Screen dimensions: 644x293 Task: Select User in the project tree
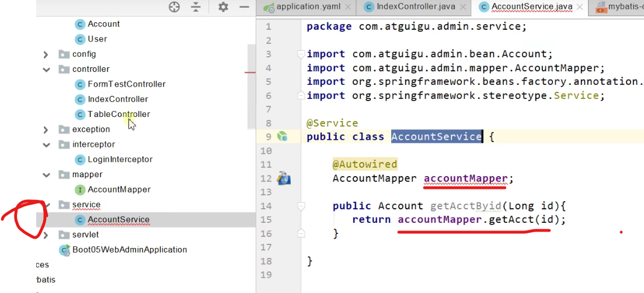tap(98, 39)
